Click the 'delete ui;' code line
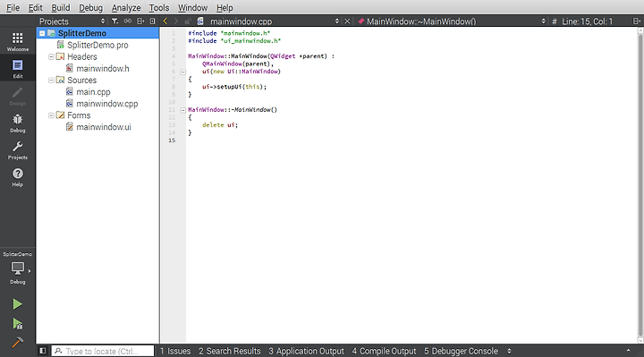 pyautogui.click(x=220, y=125)
